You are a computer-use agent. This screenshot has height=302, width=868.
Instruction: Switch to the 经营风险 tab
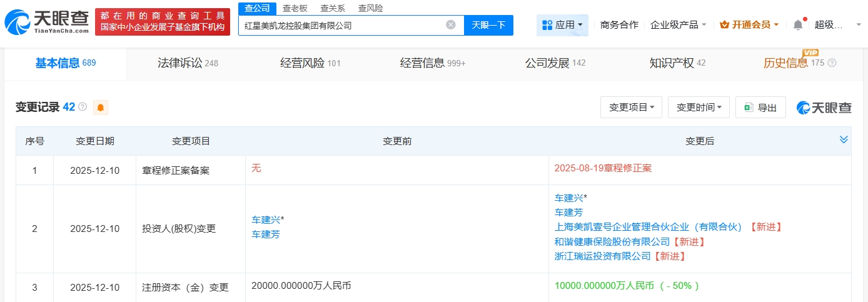click(310, 63)
